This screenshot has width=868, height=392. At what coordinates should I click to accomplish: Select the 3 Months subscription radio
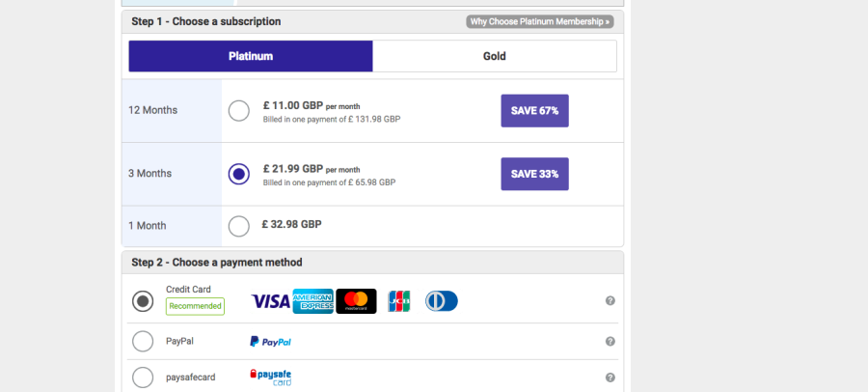pos(238,174)
